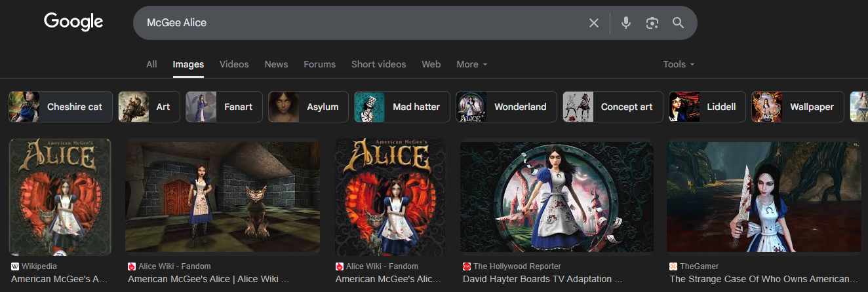This screenshot has width=868, height=292.
Task: Open TheGamer Alice with knife image
Action: click(x=764, y=196)
